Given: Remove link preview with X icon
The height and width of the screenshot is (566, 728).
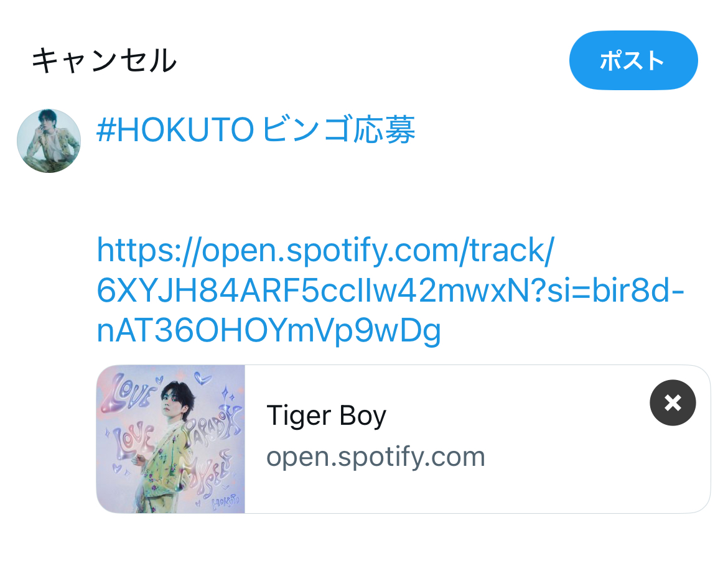Looking at the screenshot, I should (673, 402).
